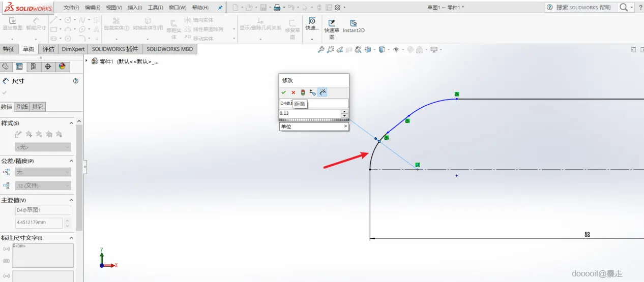Open the 文件(F) menu

pos(72,8)
